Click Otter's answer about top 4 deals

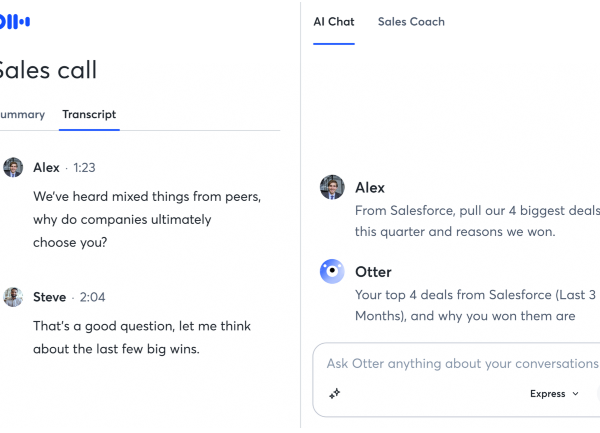pos(476,306)
